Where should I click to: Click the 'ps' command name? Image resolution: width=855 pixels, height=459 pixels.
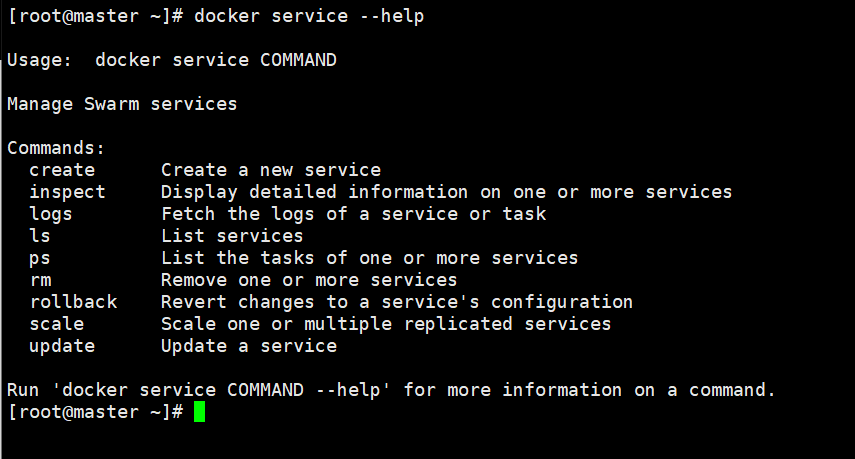coord(40,258)
